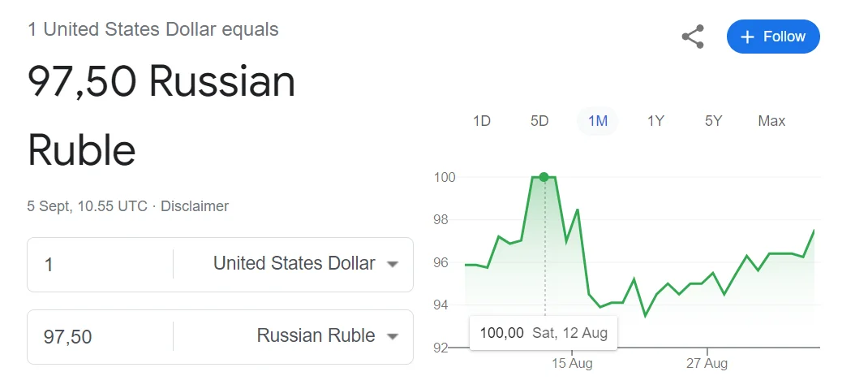This screenshot has height=389, width=868.
Task: Open the United States Dollar currency dropdown
Action: click(294, 264)
